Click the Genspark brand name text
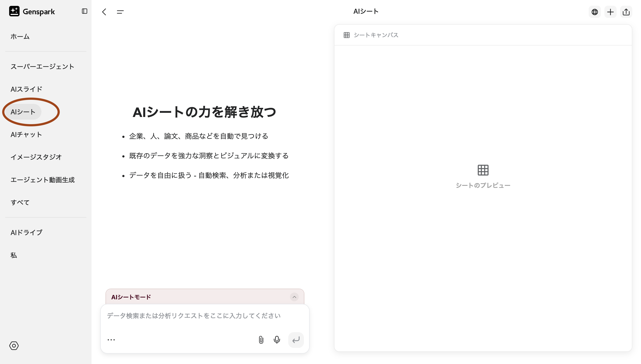Image resolution: width=641 pixels, height=364 pixels. 39,12
